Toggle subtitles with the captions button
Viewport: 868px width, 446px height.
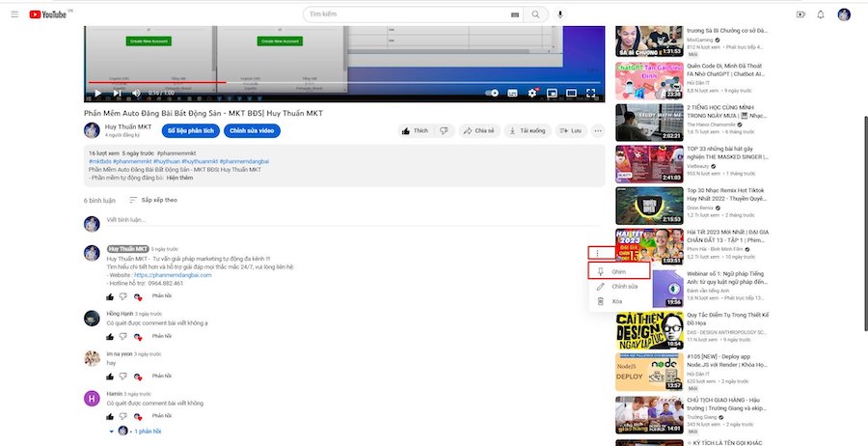513,93
